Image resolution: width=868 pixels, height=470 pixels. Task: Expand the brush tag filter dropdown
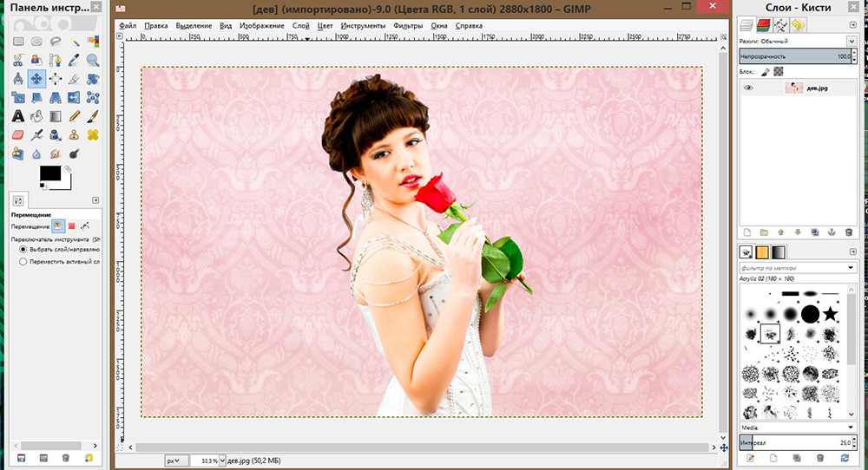[x=851, y=267]
